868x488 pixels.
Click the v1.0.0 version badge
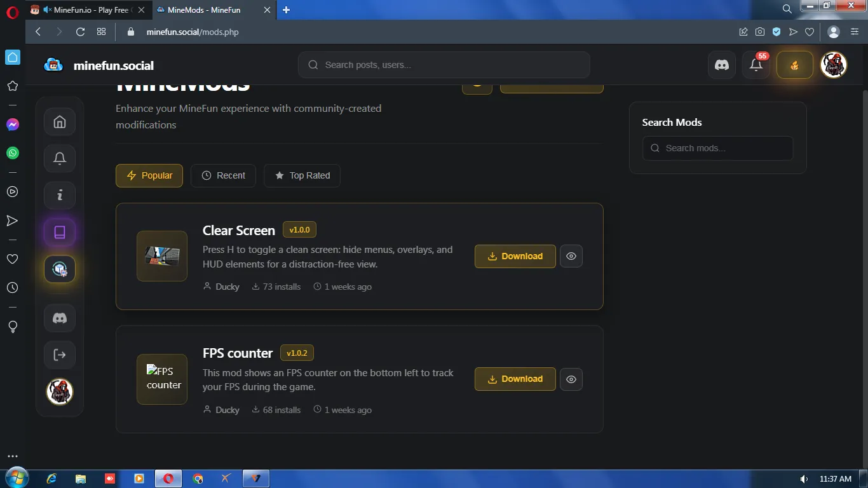(x=300, y=229)
